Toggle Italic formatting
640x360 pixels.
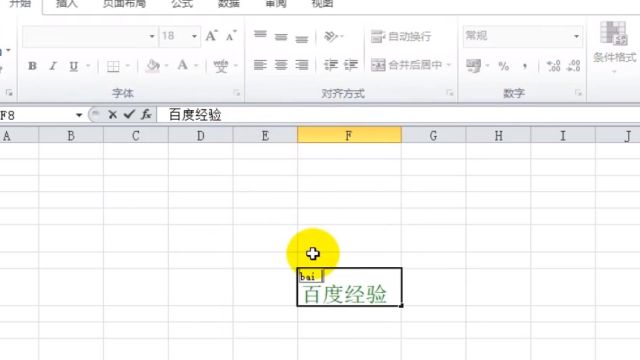pyautogui.click(x=53, y=66)
